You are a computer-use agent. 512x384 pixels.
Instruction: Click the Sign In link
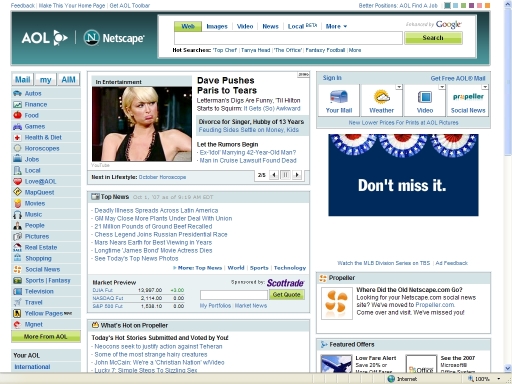click(x=332, y=78)
